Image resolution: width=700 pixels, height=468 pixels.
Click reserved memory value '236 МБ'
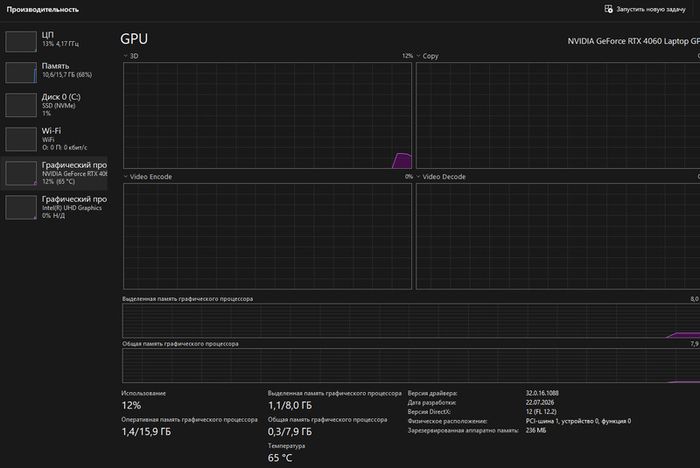[536, 430]
